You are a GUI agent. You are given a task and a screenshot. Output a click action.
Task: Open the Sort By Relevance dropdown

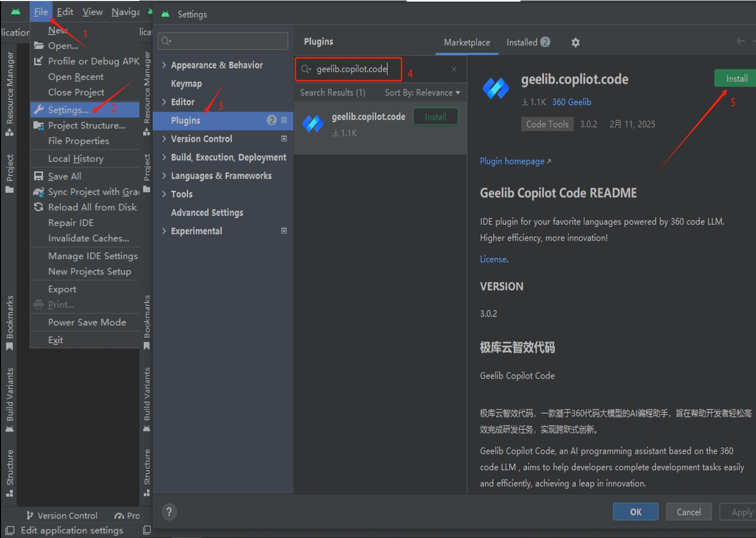click(x=422, y=93)
